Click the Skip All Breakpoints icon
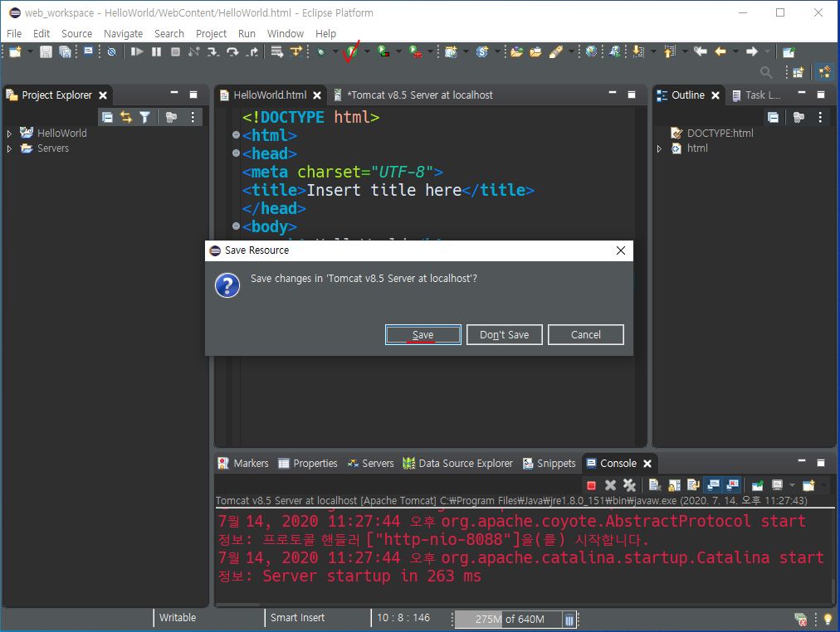840x632 pixels. [x=111, y=52]
